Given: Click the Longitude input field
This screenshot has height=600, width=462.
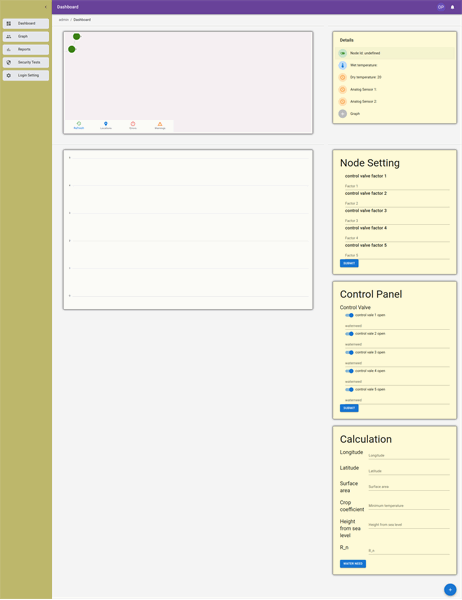Looking at the screenshot, I should (409, 455).
